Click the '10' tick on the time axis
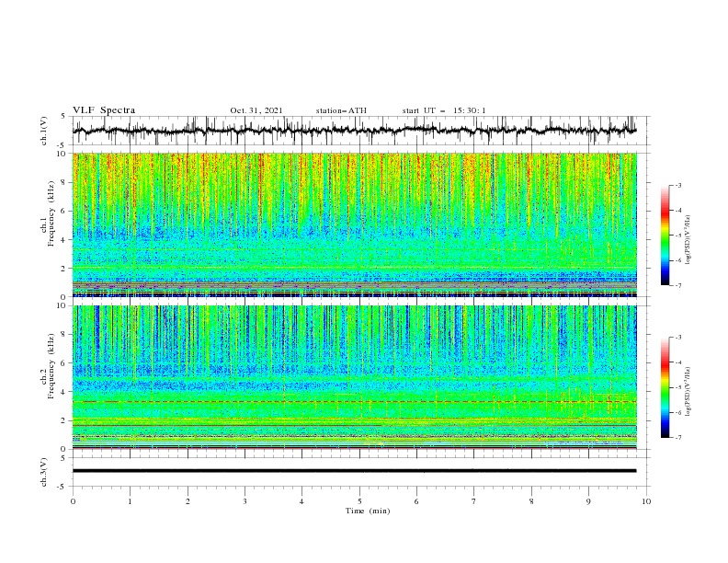Screen dimensions: 728x563 pyautogui.click(x=646, y=501)
